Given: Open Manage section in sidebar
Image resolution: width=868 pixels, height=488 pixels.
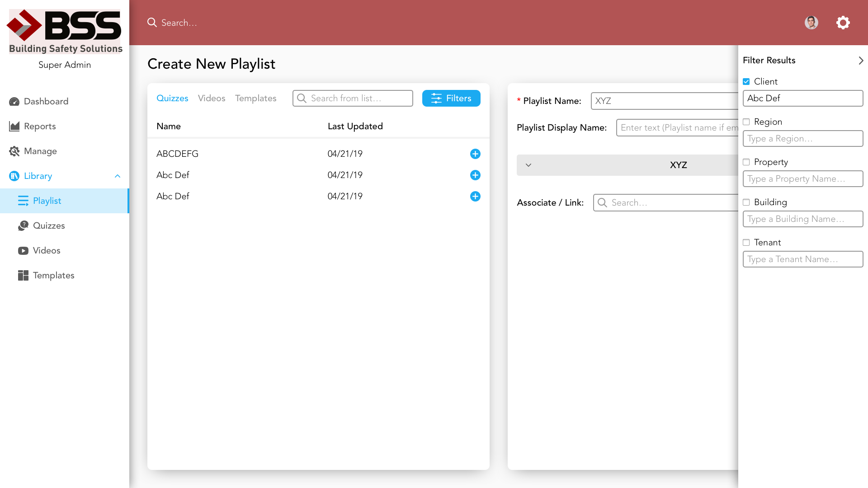Looking at the screenshot, I should [40, 151].
